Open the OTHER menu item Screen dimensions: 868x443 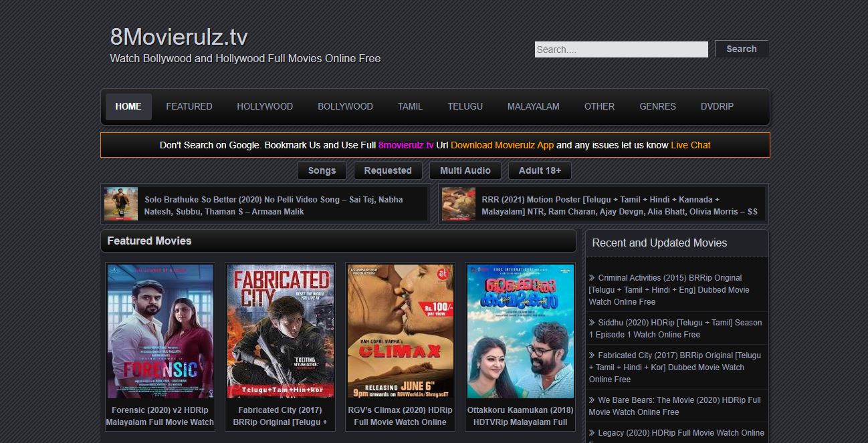tap(599, 106)
